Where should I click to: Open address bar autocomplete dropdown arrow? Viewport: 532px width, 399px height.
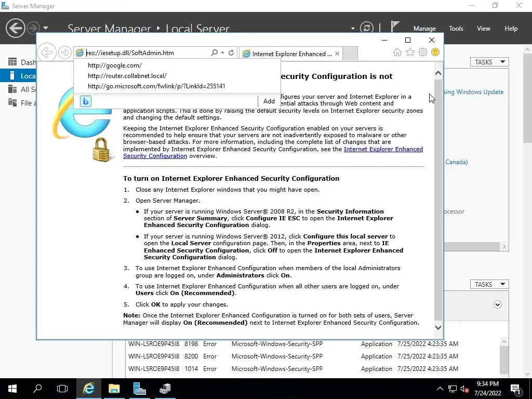pos(222,53)
